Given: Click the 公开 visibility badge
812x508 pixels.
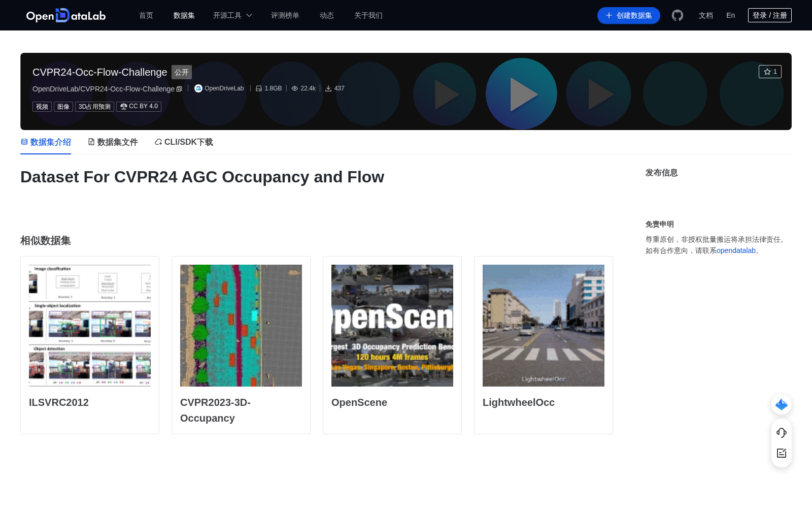Looking at the screenshot, I should click(182, 72).
